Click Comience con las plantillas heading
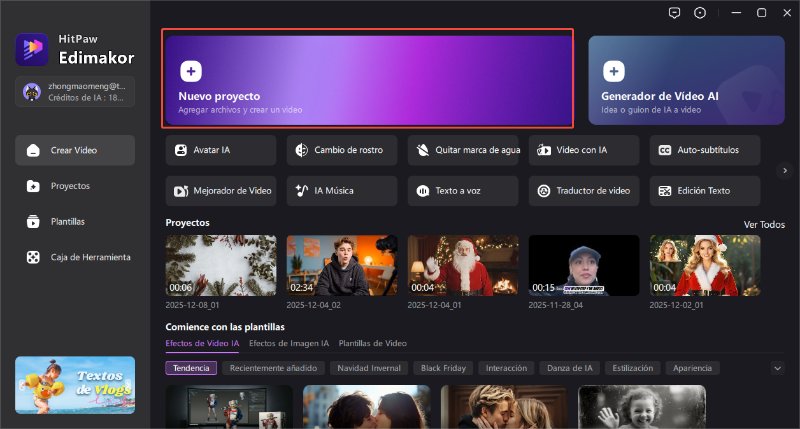The height and width of the screenshot is (429, 800). [x=225, y=327]
